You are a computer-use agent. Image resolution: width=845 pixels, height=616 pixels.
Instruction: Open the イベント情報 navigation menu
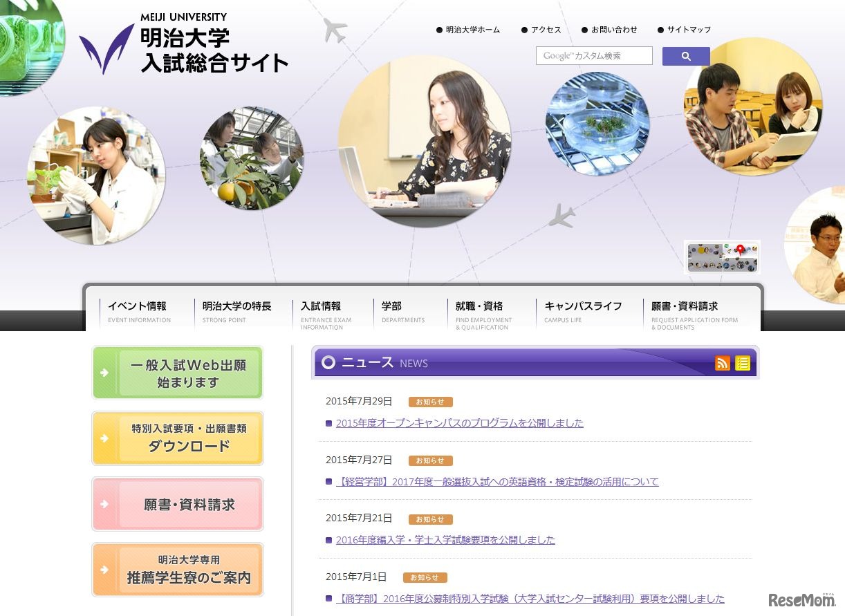tap(138, 306)
